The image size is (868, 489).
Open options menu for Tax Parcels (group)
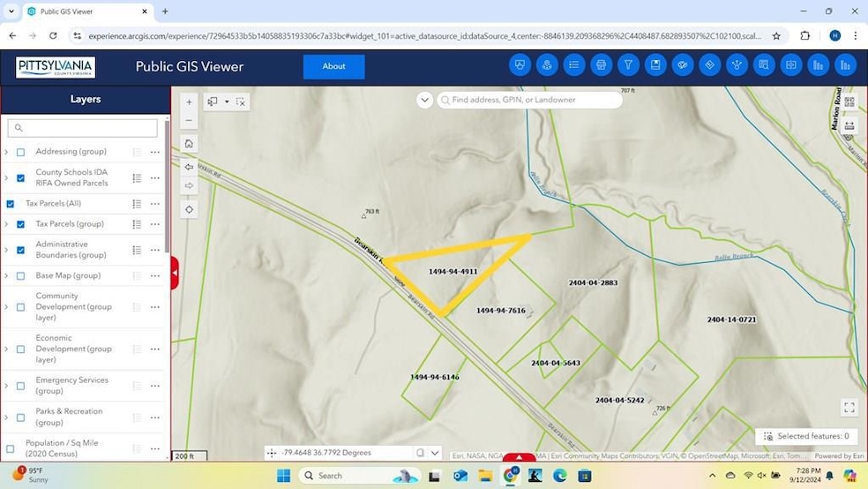pos(155,224)
